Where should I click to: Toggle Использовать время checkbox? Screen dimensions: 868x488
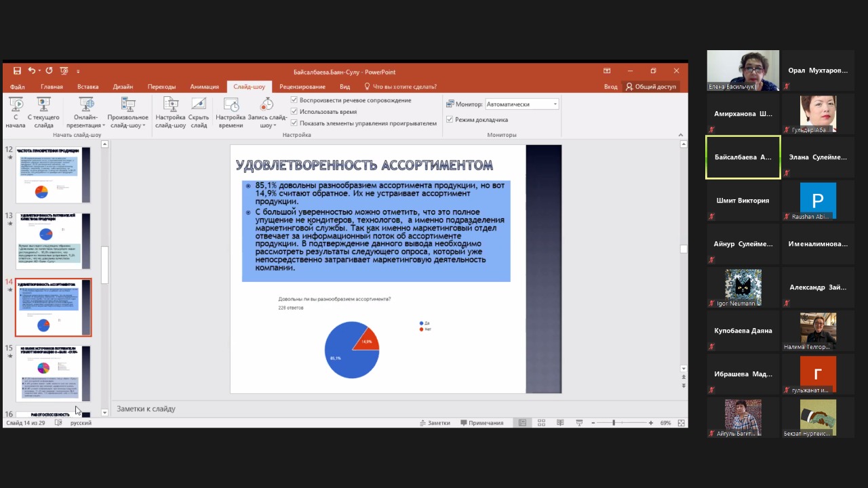(294, 112)
